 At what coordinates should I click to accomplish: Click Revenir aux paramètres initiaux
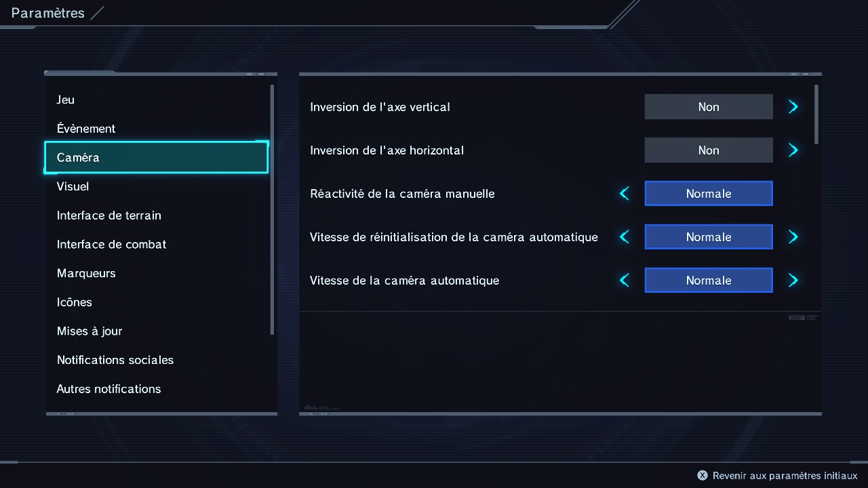tap(785, 476)
